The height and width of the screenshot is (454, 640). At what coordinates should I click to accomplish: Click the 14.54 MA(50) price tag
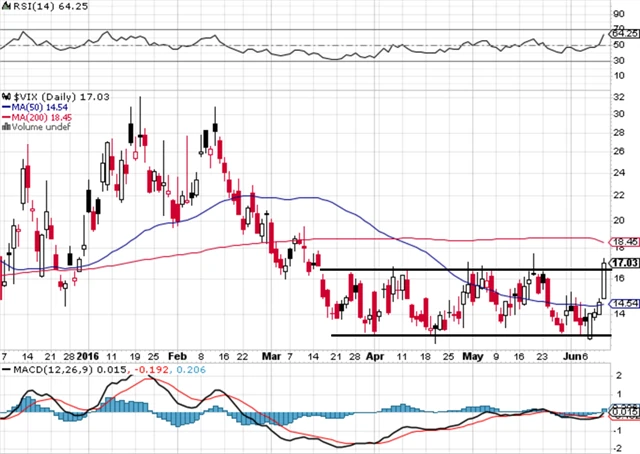coord(624,303)
